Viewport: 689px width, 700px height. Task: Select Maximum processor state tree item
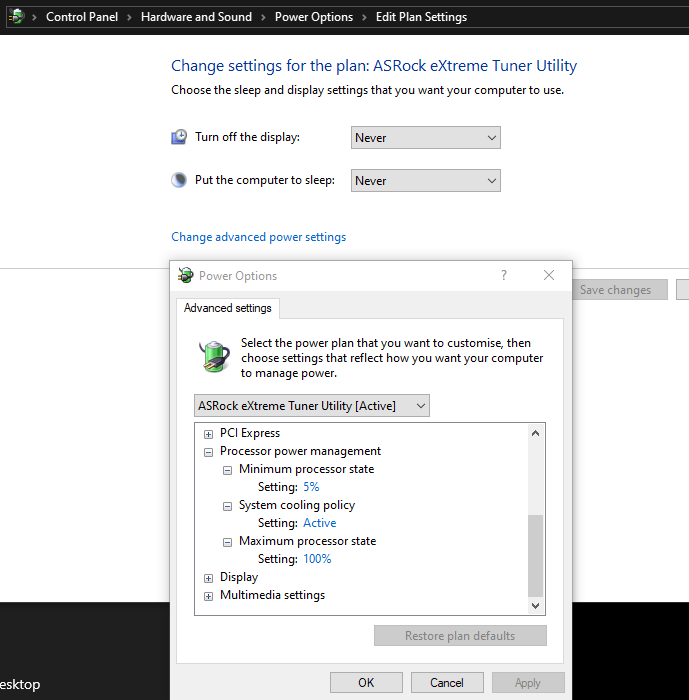tap(308, 541)
